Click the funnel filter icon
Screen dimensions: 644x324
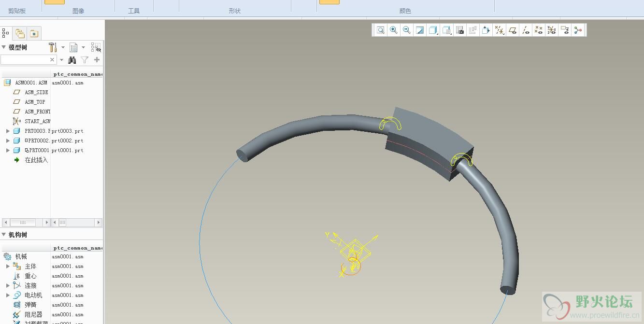click(85, 60)
